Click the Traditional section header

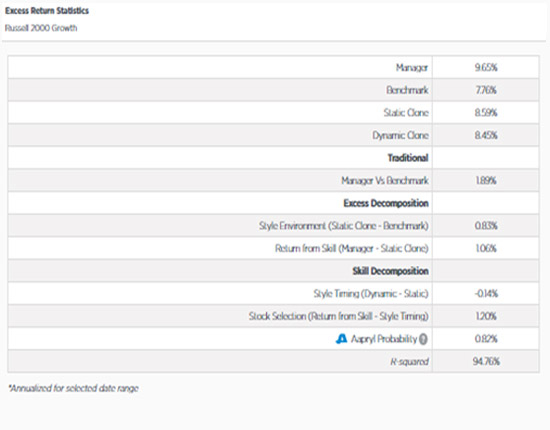tap(408, 158)
